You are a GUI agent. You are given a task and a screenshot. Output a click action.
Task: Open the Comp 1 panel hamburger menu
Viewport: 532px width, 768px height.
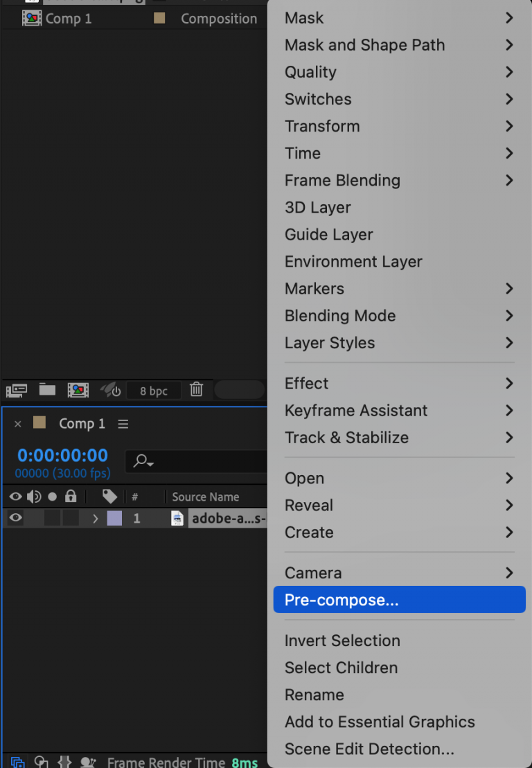click(123, 423)
